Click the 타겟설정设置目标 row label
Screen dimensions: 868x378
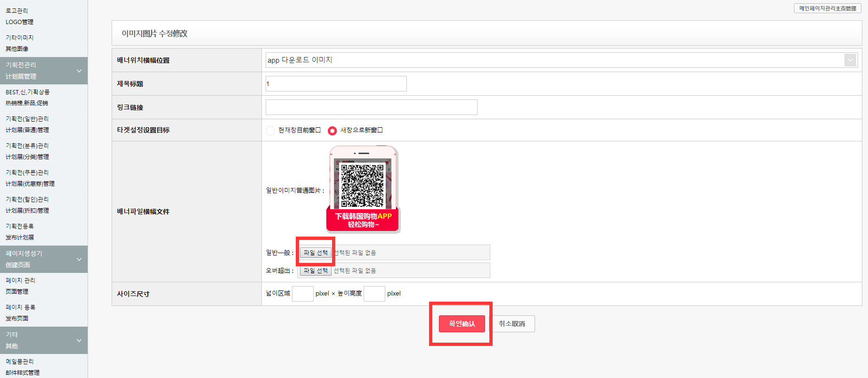point(143,130)
